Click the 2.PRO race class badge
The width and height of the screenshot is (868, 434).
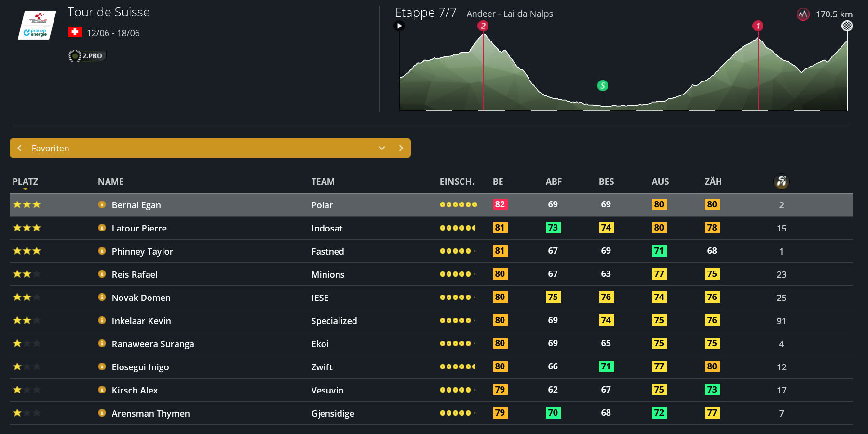click(87, 56)
